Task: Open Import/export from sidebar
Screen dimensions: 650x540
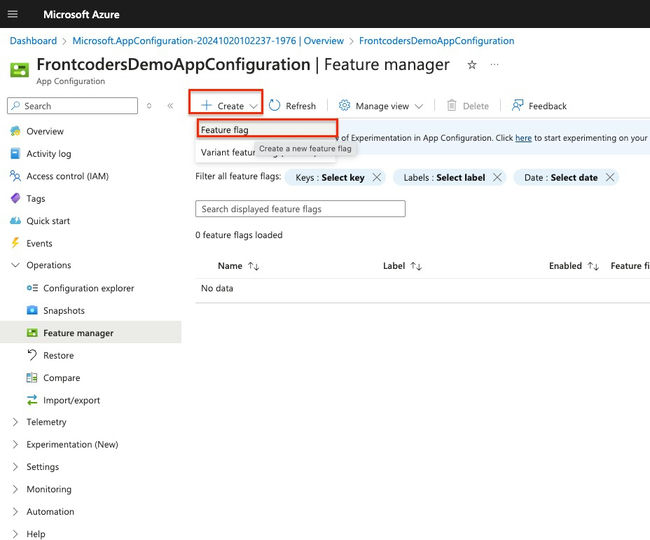Action: [x=71, y=400]
